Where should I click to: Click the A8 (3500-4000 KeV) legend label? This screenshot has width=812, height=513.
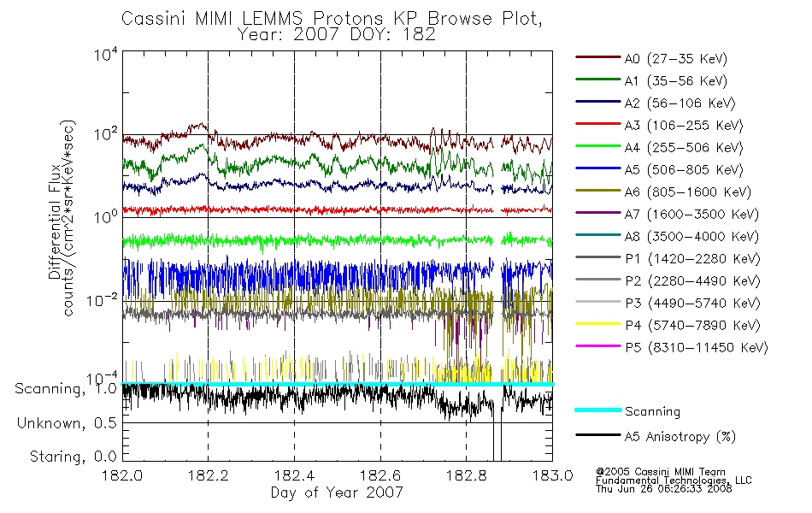pos(691,237)
